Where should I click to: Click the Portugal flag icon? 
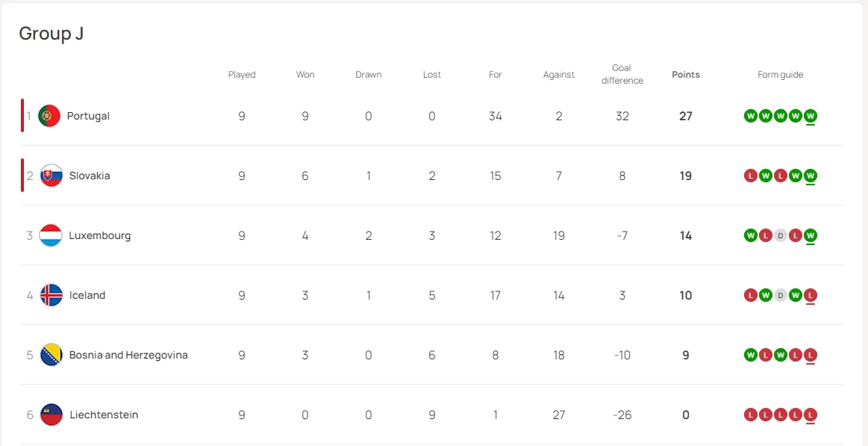(49, 116)
